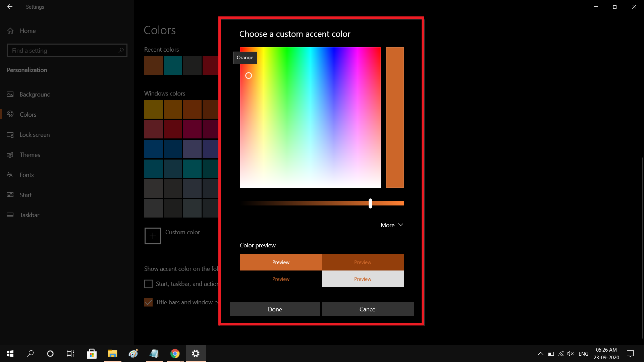
Task: Click the back arrow in Settings
Action: 10,7
